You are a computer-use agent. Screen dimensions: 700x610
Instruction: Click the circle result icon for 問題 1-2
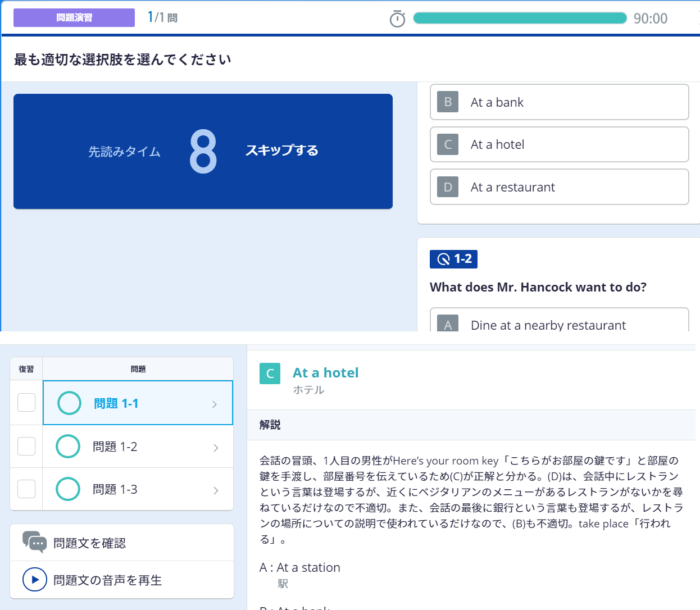(x=68, y=447)
